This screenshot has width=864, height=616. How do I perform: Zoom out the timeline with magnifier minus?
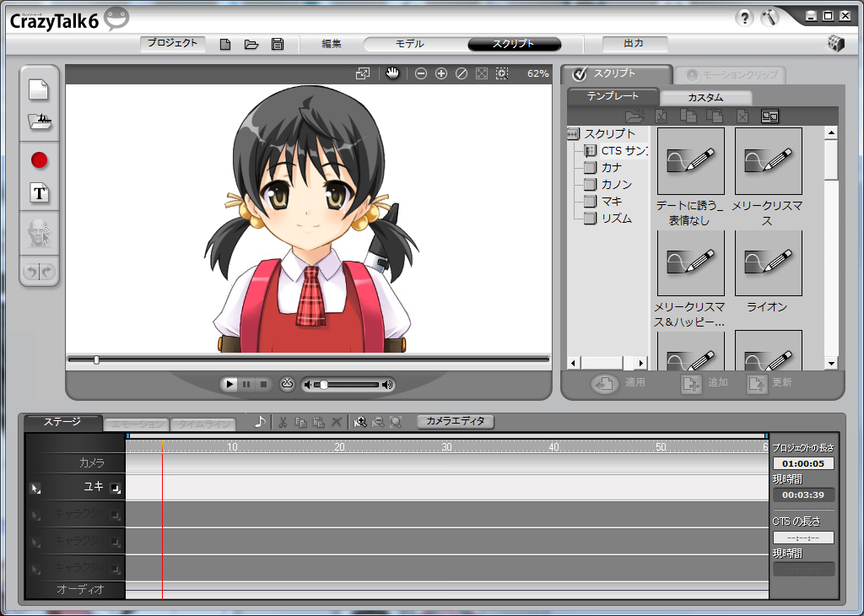(x=377, y=422)
